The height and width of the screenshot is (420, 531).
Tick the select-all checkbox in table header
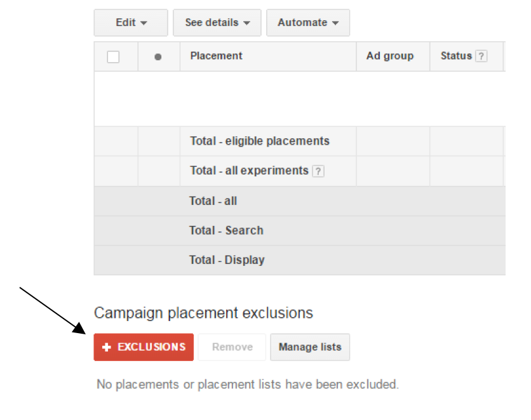(113, 57)
